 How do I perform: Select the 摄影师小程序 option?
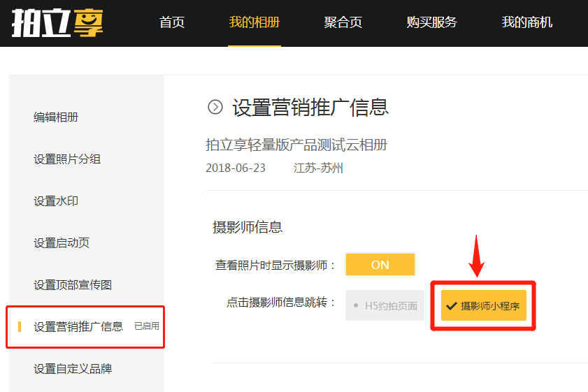coord(484,305)
